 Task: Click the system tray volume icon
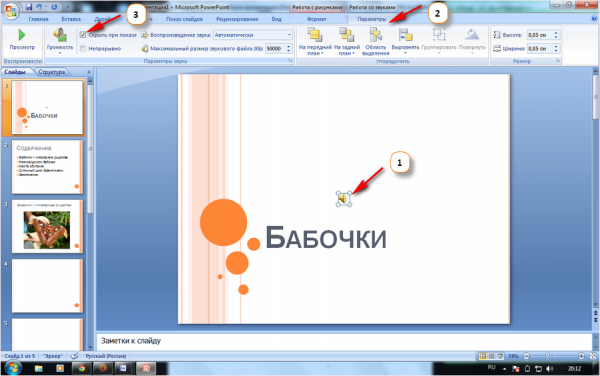[x=550, y=369]
